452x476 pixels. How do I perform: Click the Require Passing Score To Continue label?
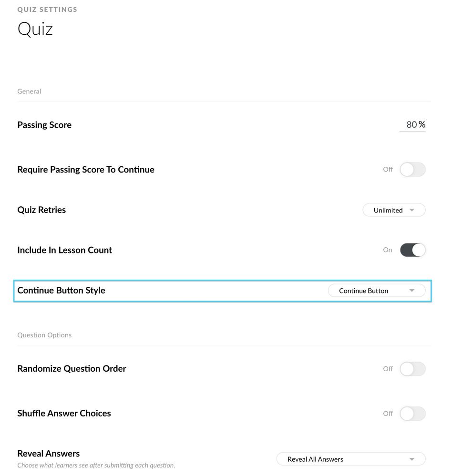pyautogui.click(x=86, y=170)
